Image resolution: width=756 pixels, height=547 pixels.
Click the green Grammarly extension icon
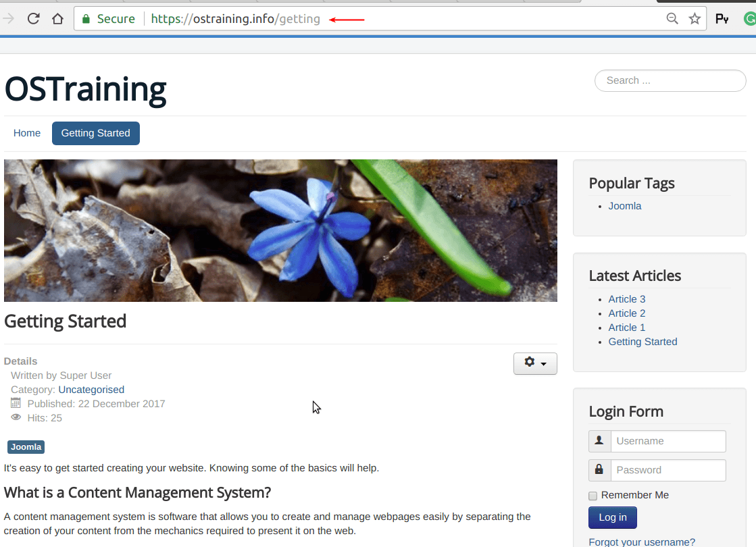pos(750,19)
